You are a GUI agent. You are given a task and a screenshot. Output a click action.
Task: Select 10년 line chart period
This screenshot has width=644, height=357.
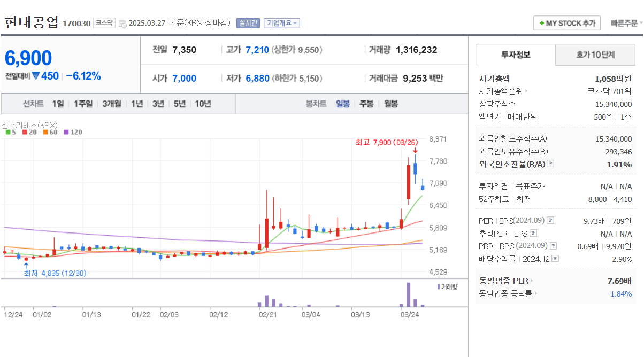click(x=203, y=104)
